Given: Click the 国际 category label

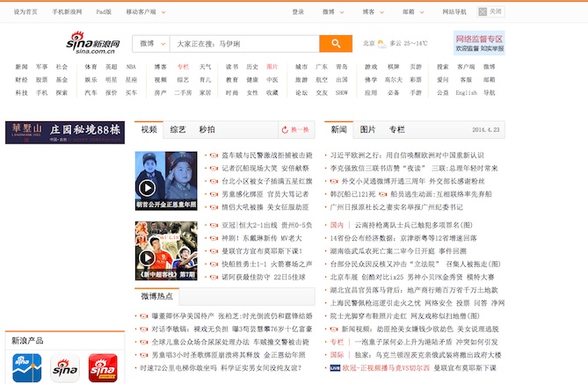Looking at the screenshot, I should pos(337,355).
